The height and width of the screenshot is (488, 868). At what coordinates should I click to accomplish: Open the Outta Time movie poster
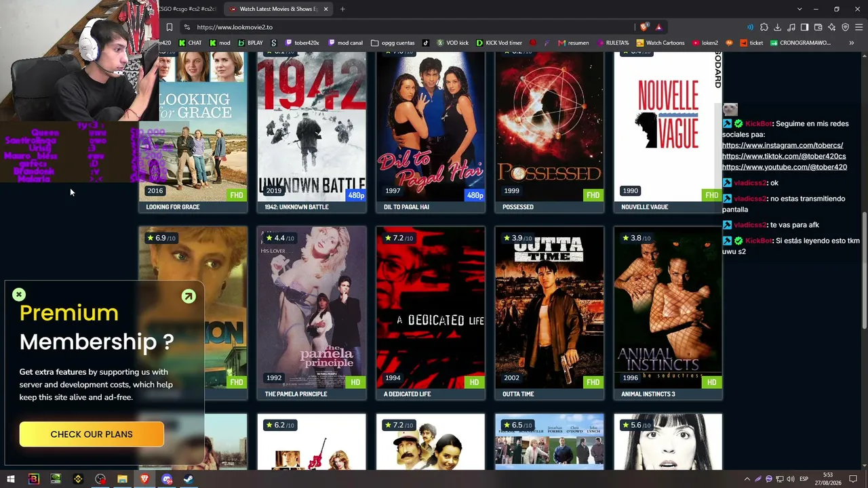pos(549,308)
